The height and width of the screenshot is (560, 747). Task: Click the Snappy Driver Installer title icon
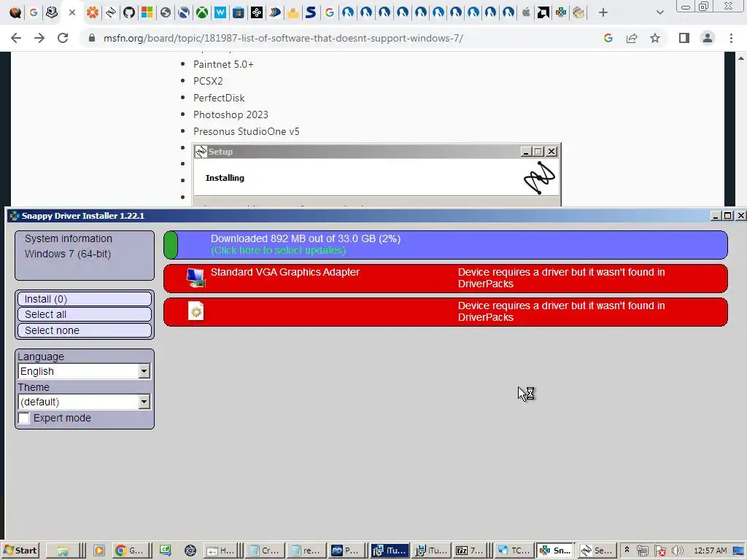point(15,216)
